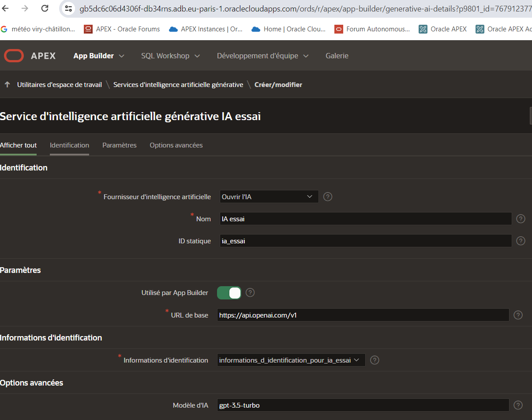The image size is (532, 420).
Task: Open Galerie in the top navigation
Action: point(337,56)
